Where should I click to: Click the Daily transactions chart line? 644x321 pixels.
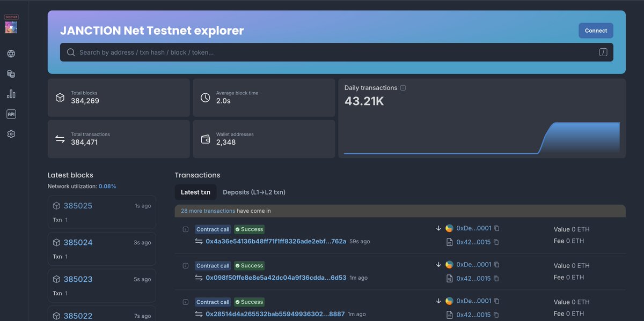[x=482, y=138]
